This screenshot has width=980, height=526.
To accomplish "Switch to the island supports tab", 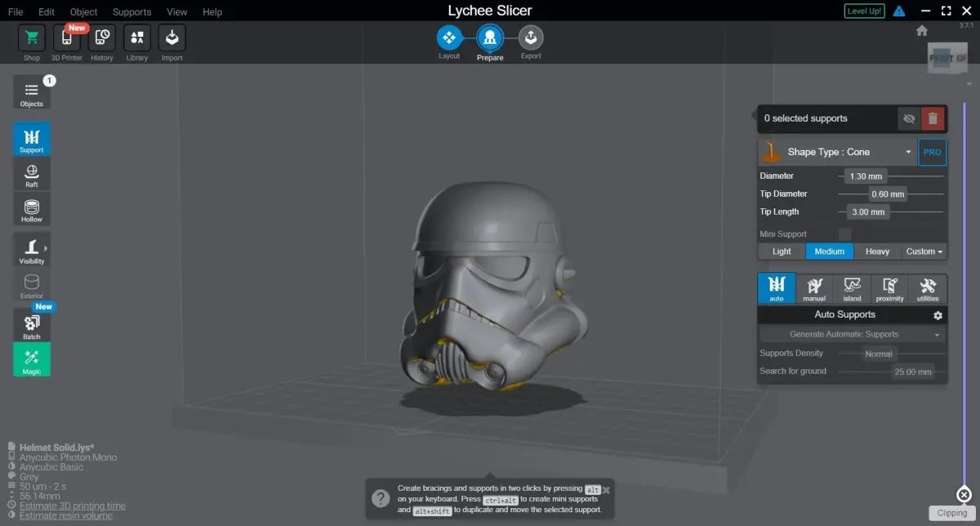I will (x=853, y=288).
